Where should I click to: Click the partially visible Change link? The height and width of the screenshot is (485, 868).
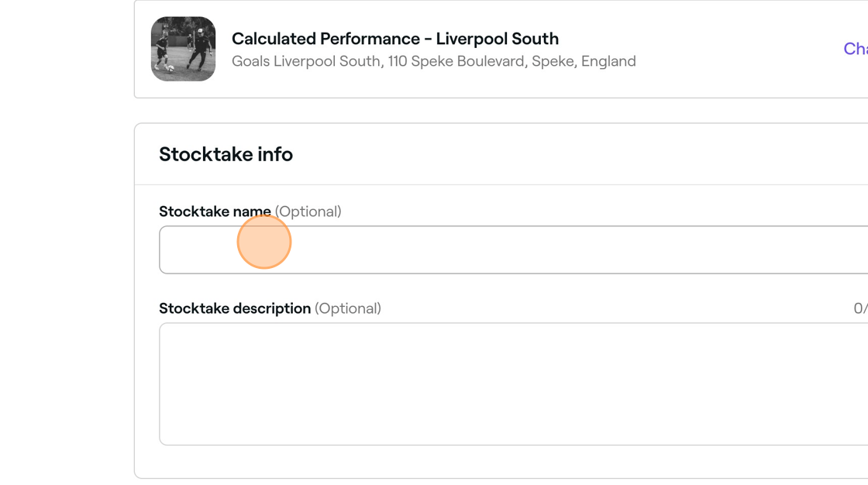coord(855,49)
